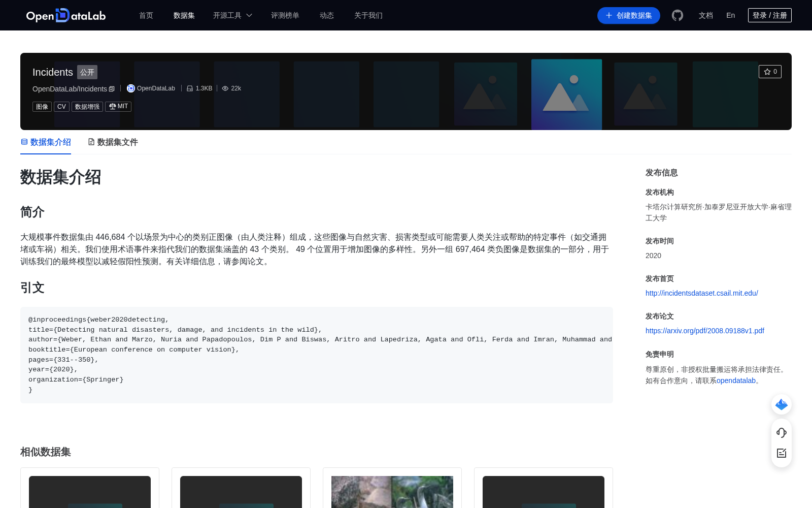
Task: Click the star favorite button
Action: 770,72
